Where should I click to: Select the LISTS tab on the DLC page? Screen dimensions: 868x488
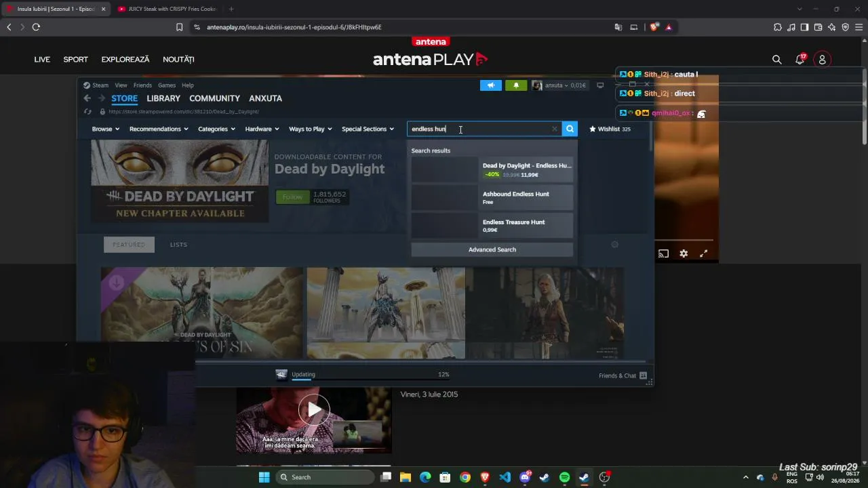click(x=178, y=245)
